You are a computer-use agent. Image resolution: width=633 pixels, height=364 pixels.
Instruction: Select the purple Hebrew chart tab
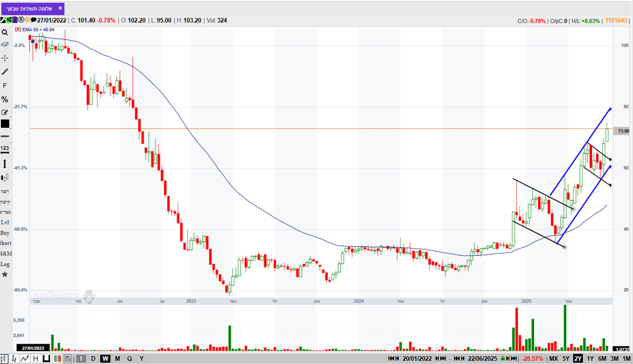[32, 9]
